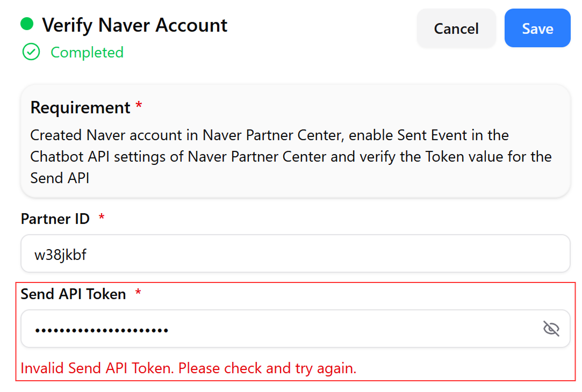Viewport: 582px width, 392px height.
Task: Click the Cancel button
Action: [x=456, y=28]
